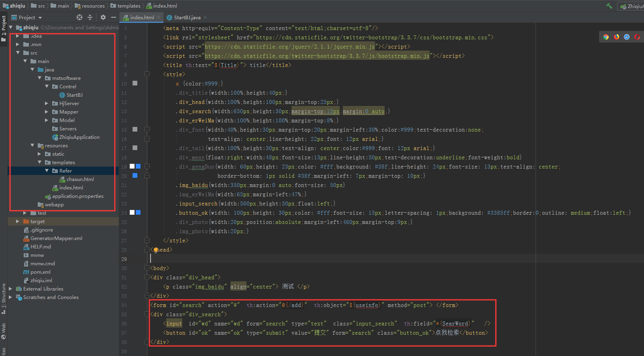Expand the HjServer package
Screen dimensions: 644x356
[x=47, y=103]
